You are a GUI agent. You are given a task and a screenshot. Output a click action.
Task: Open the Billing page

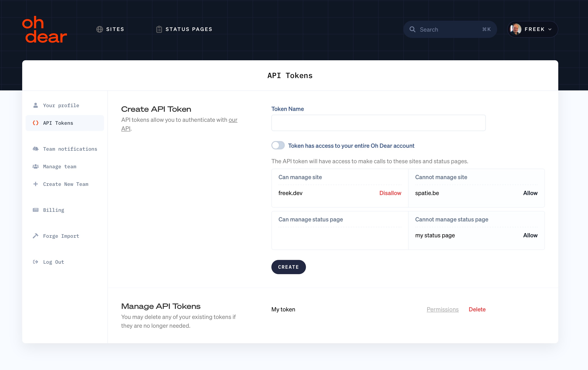(65, 210)
